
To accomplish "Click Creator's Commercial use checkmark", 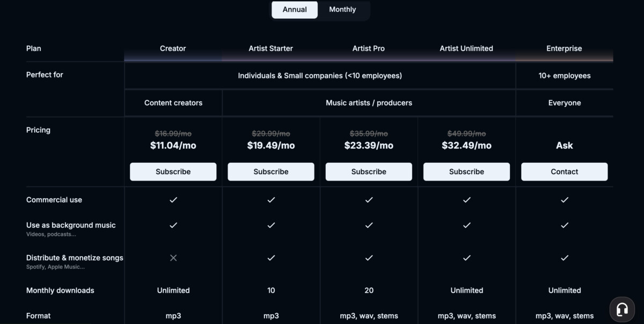I will pos(173,200).
